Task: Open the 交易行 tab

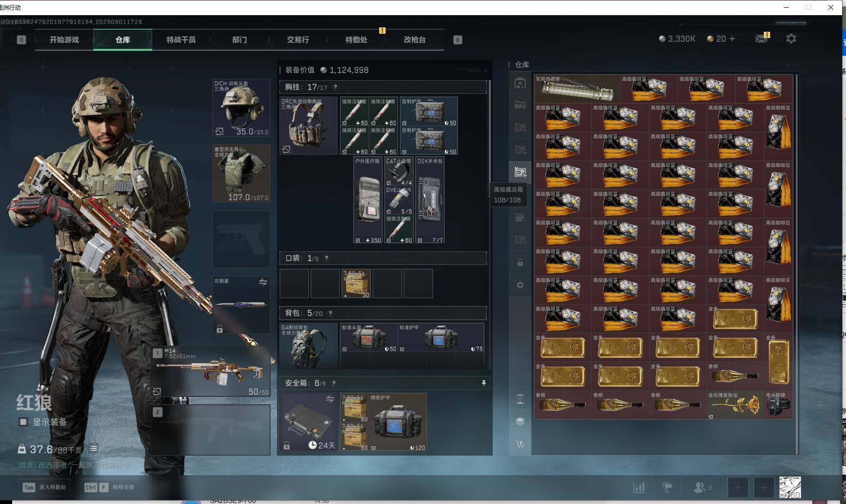Action: [x=297, y=40]
